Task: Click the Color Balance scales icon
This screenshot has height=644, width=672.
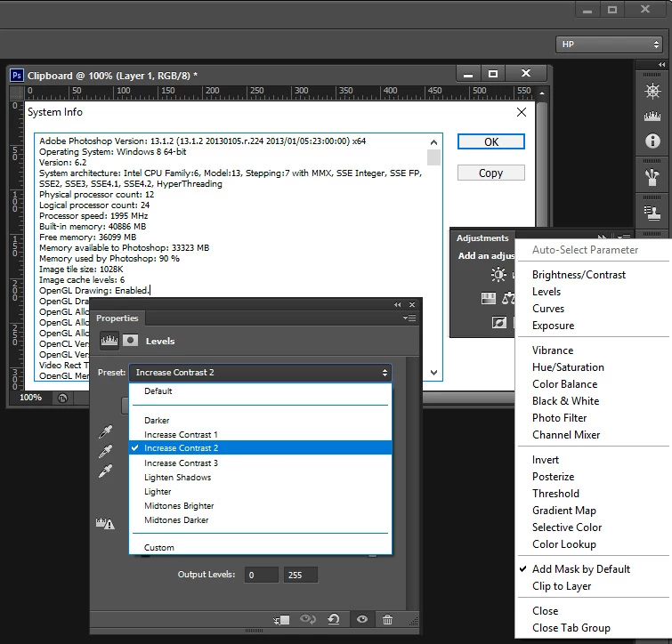Action: 508,299
